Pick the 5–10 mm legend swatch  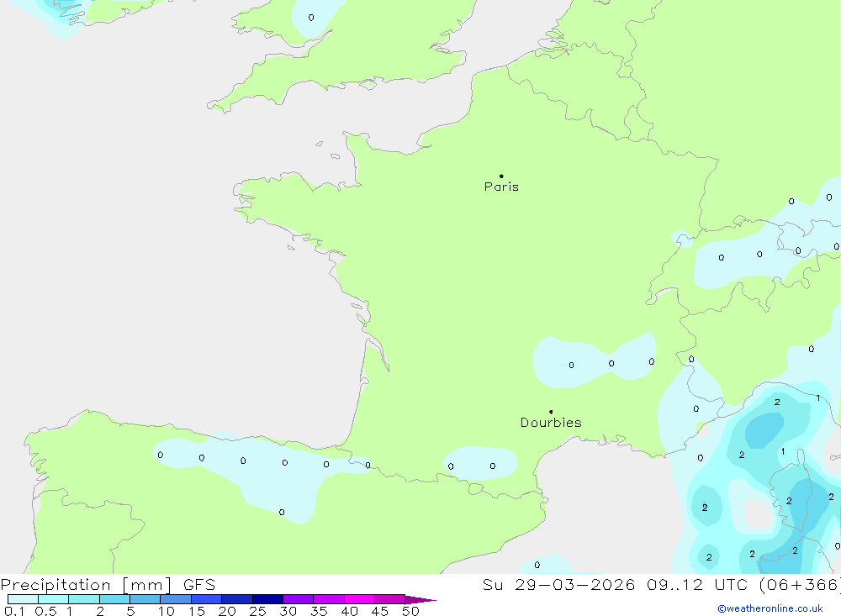click(x=145, y=599)
